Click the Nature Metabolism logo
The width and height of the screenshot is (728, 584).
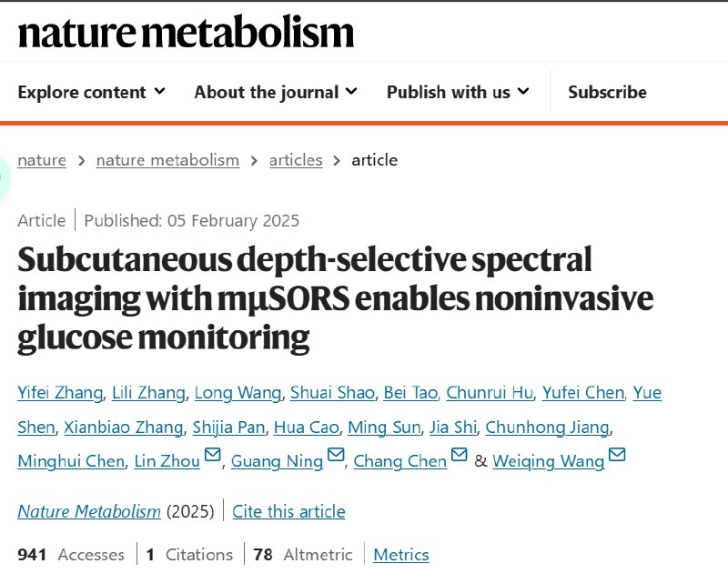(186, 33)
